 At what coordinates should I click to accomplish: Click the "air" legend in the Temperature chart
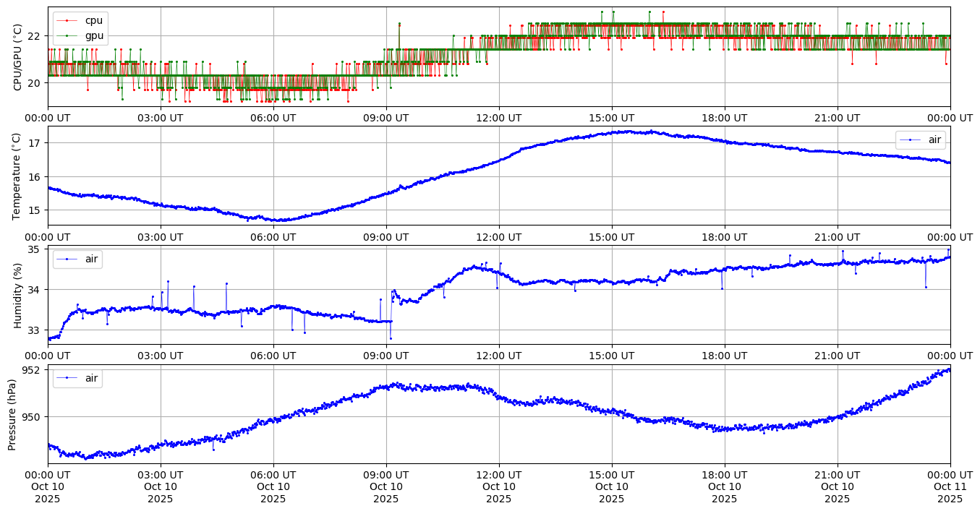pos(920,140)
